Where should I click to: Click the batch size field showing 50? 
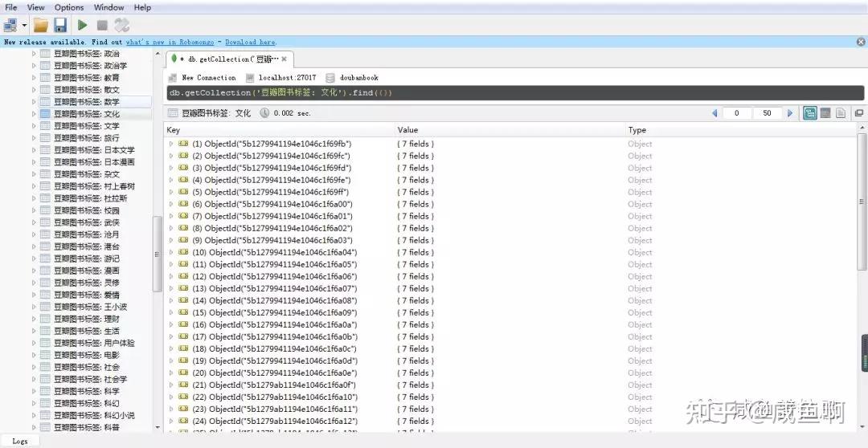click(x=767, y=113)
